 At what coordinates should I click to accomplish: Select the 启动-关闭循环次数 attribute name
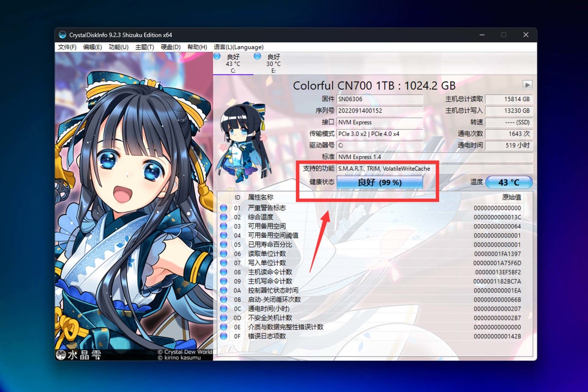pos(275,300)
